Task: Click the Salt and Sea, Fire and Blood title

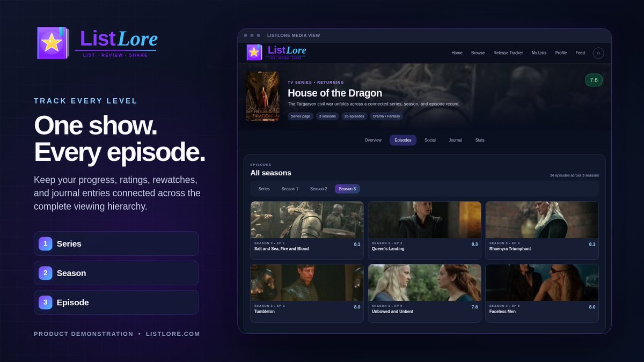Action: point(281,249)
